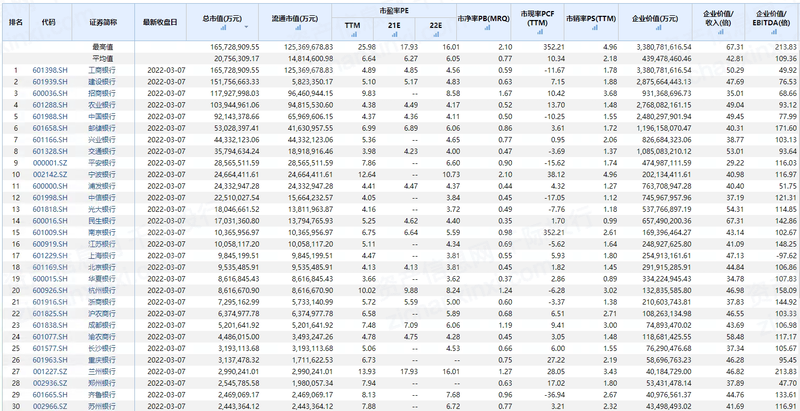Open the 民生银行 security name link

[x=102, y=221]
